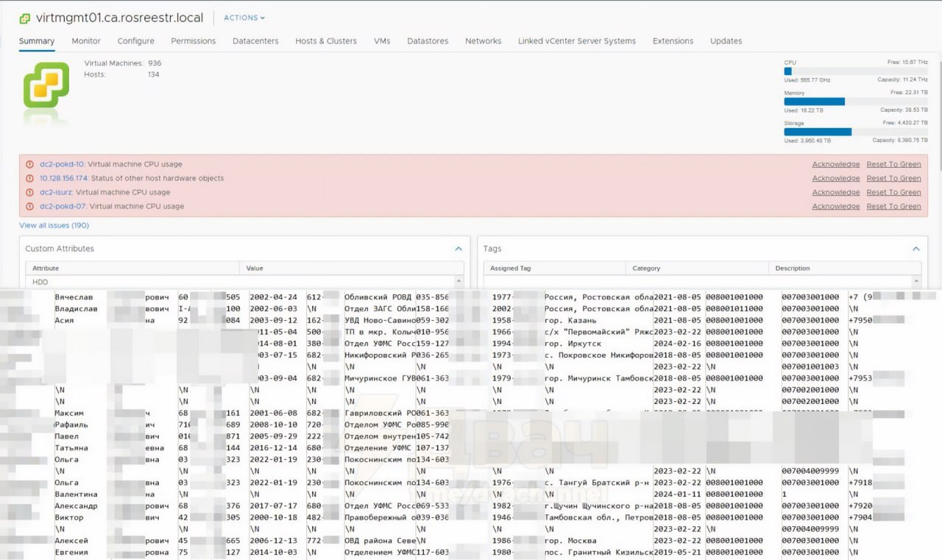Click the Assigned Tag column header
Viewport: 942px width, 560px height.
pyautogui.click(x=510, y=269)
